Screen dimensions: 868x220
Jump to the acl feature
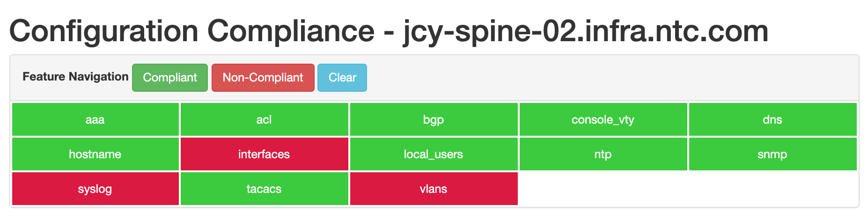tap(265, 119)
